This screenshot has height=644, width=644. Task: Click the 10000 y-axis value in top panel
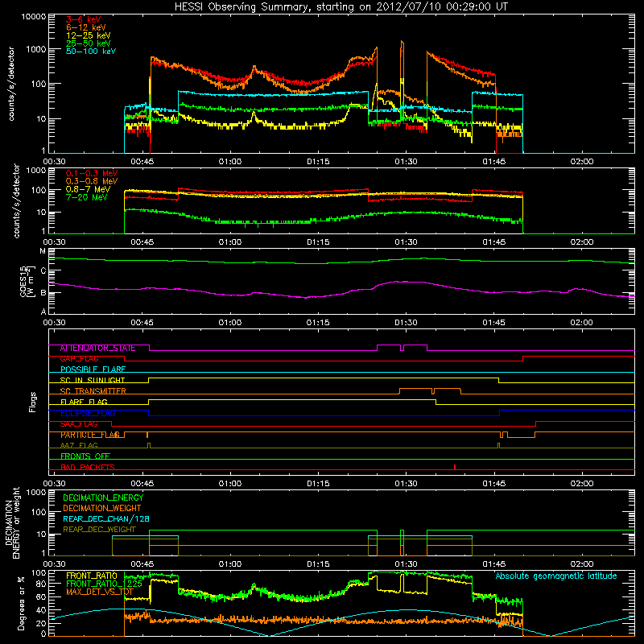(x=34, y=16)
